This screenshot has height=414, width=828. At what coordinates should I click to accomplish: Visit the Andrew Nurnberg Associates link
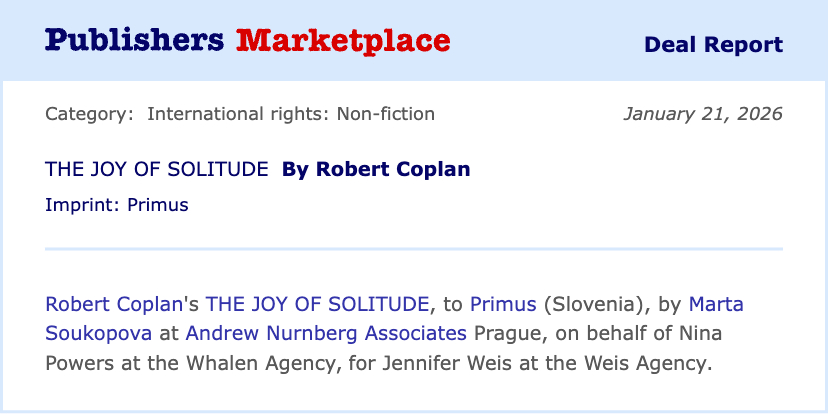tap(326, 332)
